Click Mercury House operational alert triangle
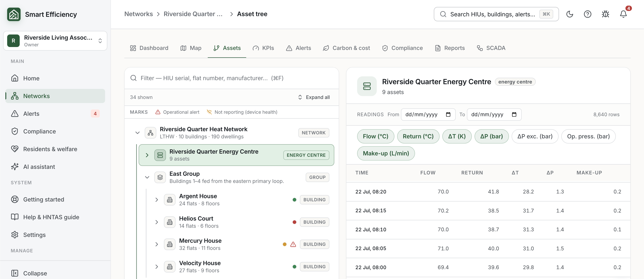The height and width of the screenshot is (279, 644). (x=293, y=244)
